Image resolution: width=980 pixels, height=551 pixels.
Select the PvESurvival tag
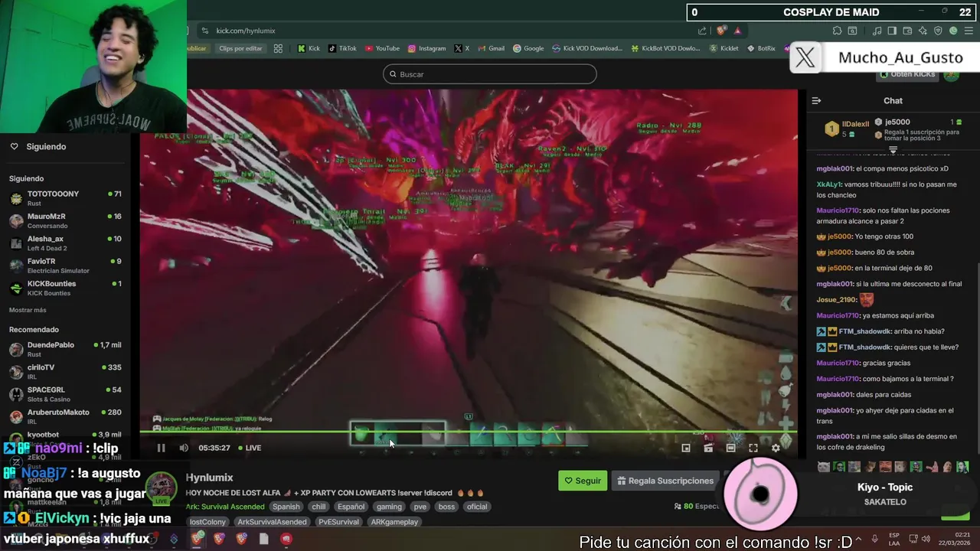[x=338, y=522]
